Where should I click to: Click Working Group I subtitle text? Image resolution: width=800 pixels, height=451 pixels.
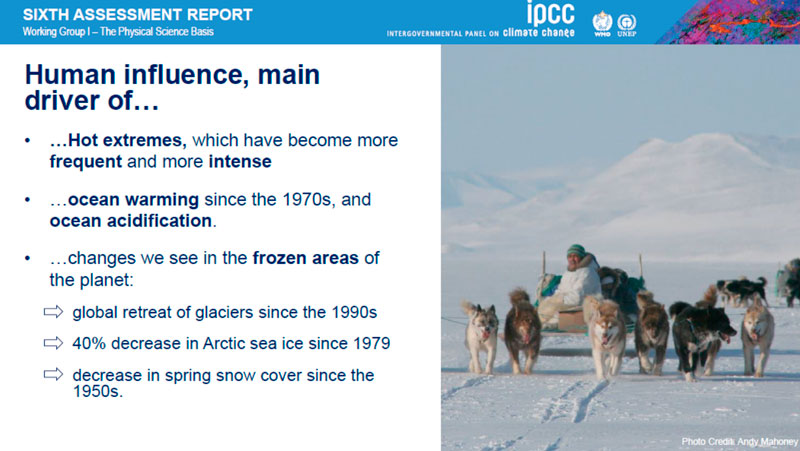(118, 32)
